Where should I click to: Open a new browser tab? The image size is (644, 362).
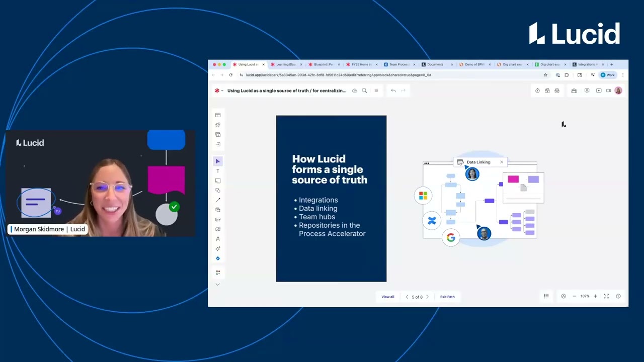(x=612, y=64)
